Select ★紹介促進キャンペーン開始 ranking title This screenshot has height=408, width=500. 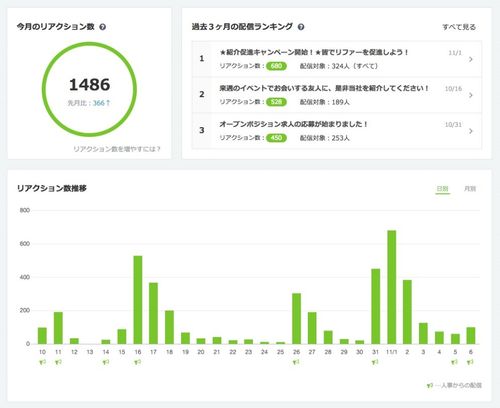tap(314, 52)
